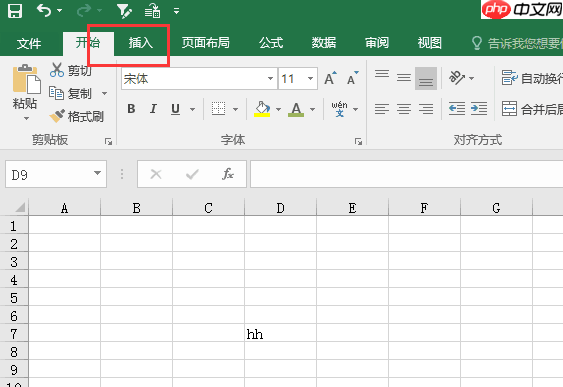This screenshot has height=387, width=563.
Task: Switch to the 插入 ribbon tab
Action: click(141, 43)
